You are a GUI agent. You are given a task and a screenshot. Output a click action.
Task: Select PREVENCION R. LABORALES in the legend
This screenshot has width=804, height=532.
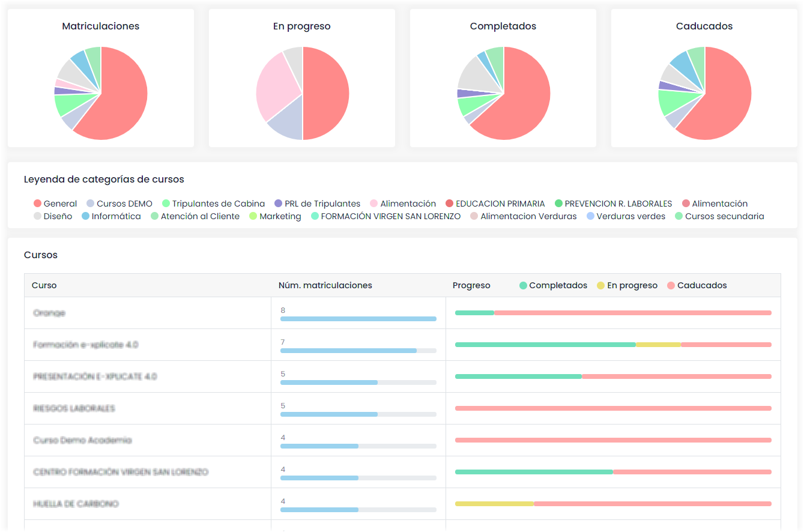tap(613, 204)
